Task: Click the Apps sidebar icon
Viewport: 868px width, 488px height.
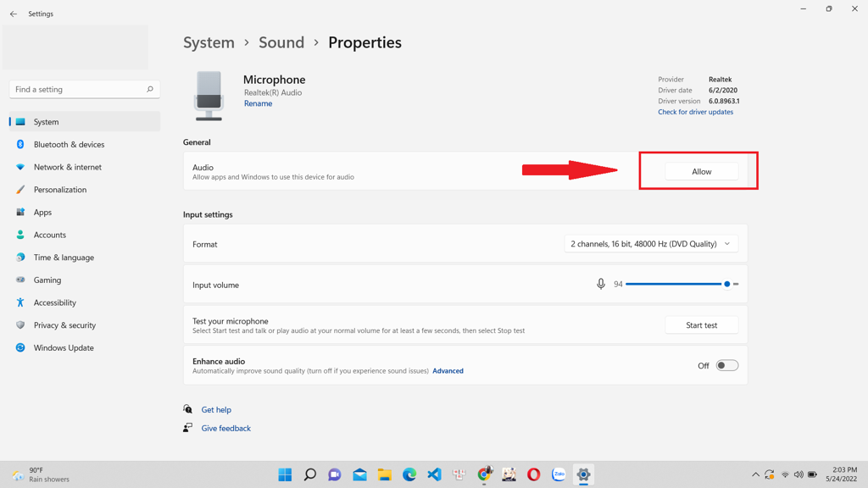Action: 20,213
